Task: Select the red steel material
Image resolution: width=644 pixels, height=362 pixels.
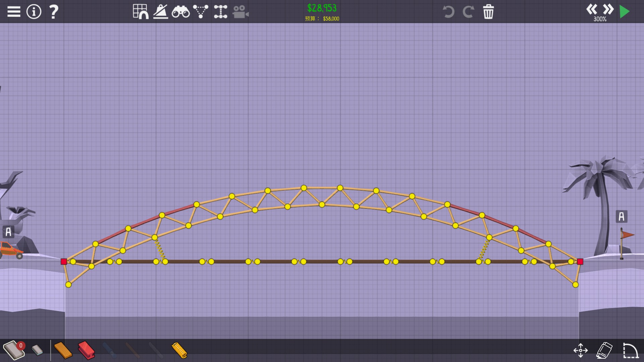Action: tap(86, 350)
